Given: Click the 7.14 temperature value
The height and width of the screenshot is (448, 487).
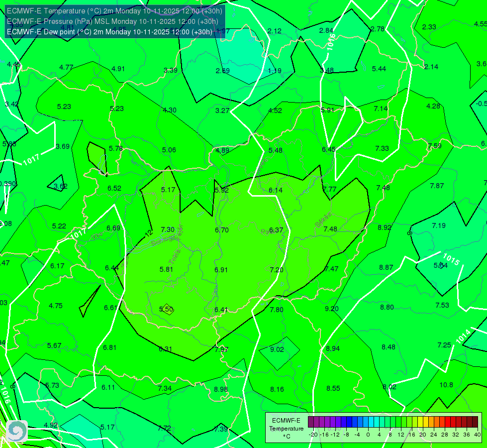Looking at the screenshot, I should [381, 109].
